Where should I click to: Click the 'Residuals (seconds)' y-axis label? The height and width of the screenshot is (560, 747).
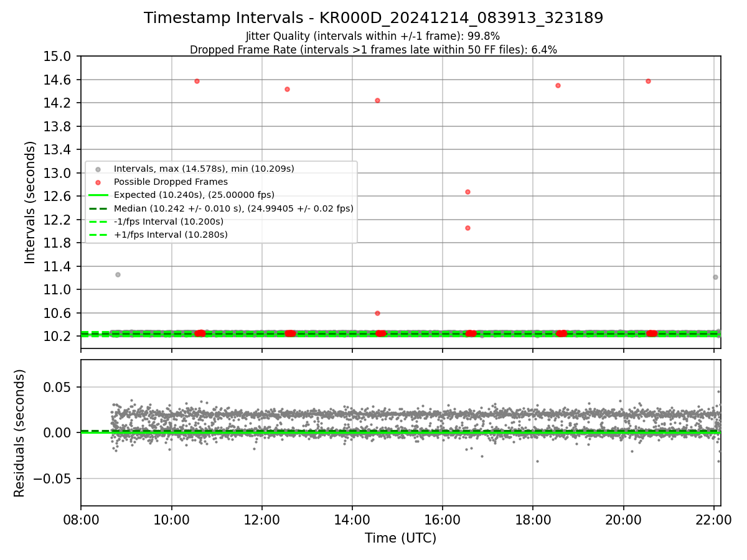pyautogui.click(x=20, y=433)
